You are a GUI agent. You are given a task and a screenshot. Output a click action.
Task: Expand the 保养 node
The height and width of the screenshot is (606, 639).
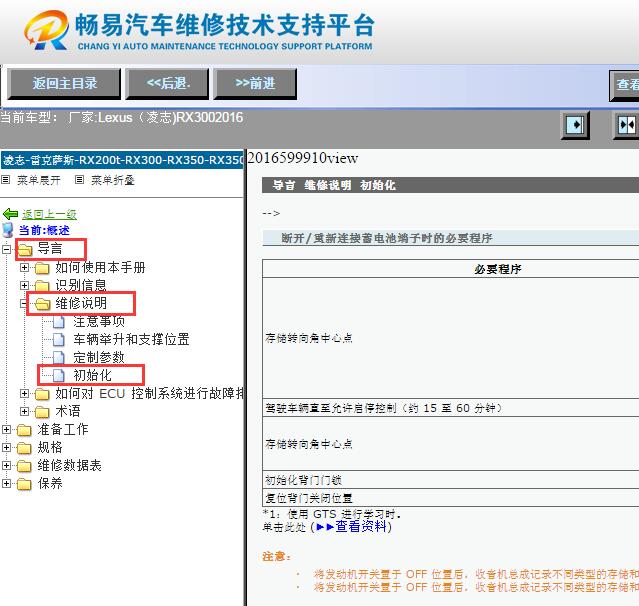[x=6, y=483]
